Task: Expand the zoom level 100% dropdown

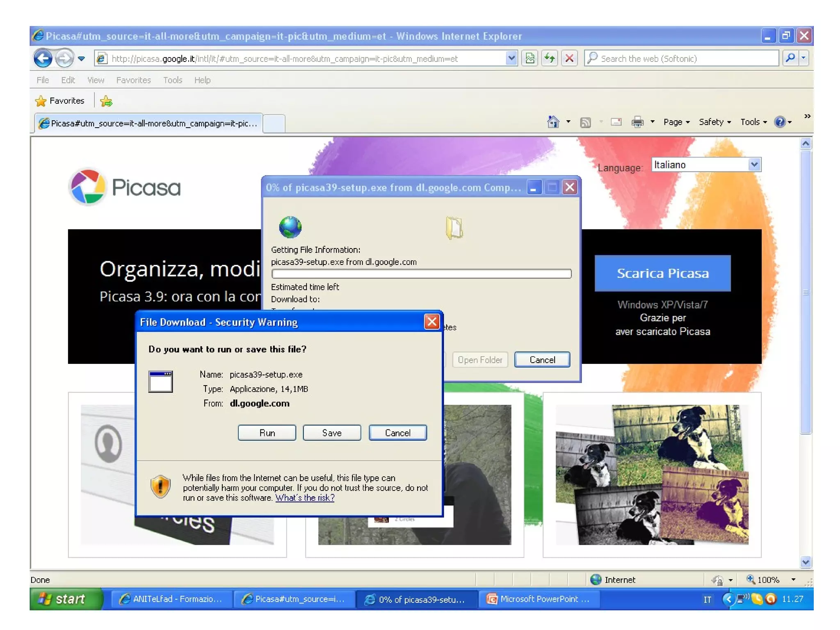Action: (x=793, y=580)
